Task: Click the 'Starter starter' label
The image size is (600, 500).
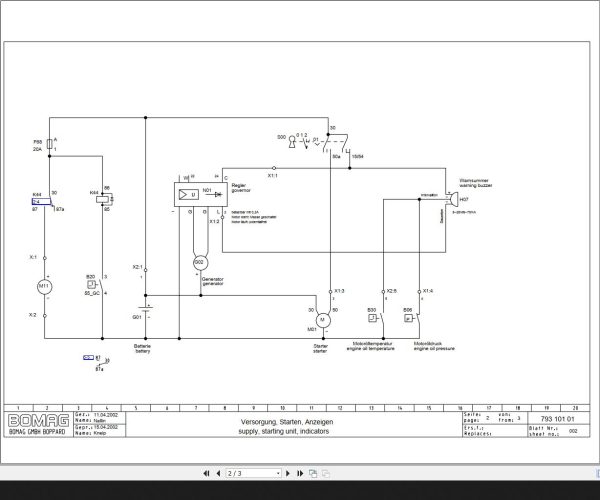Action: point(320,349)
